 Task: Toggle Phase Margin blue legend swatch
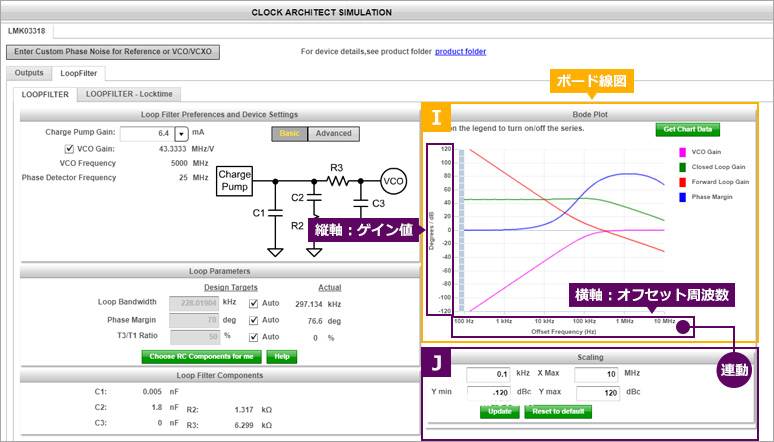tap(683, 197)
